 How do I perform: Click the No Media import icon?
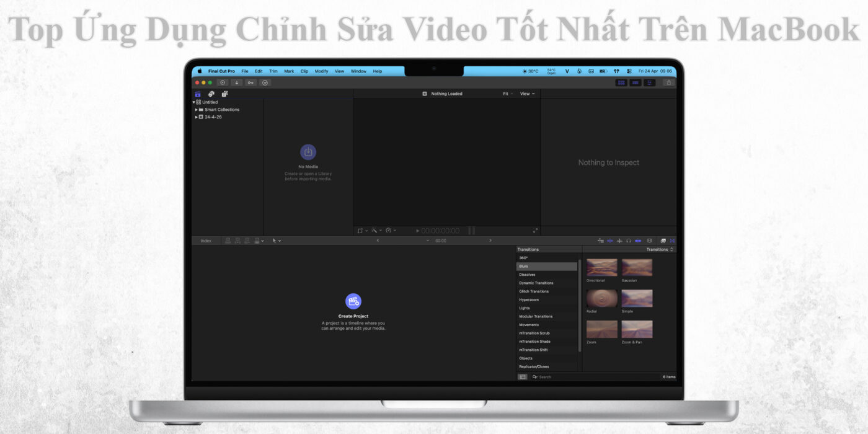coord(308,152)
